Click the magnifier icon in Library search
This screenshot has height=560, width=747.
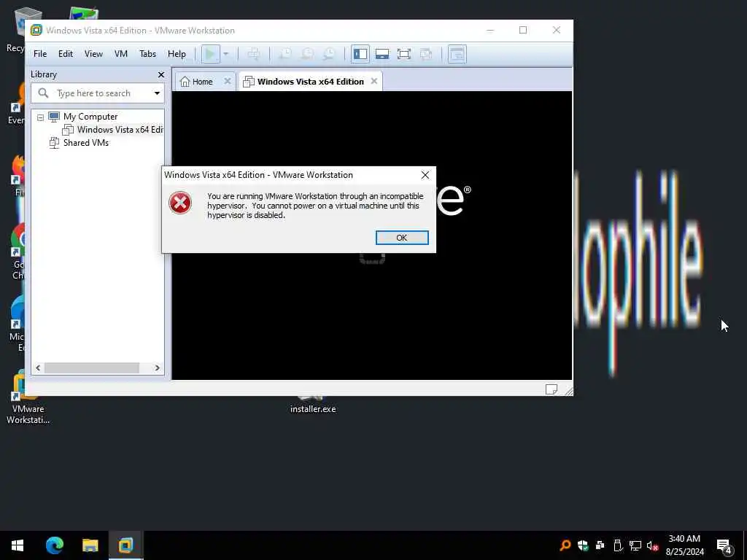[43, 93]
